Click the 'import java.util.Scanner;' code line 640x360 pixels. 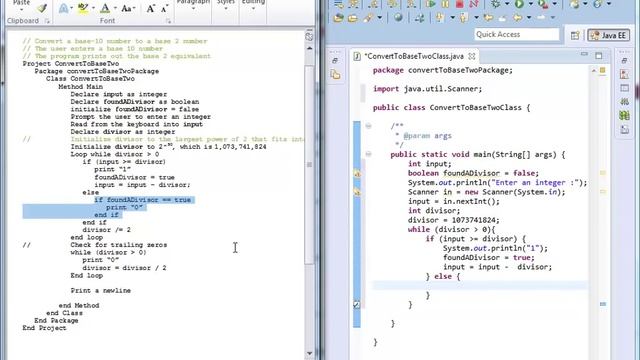(427, 89)
